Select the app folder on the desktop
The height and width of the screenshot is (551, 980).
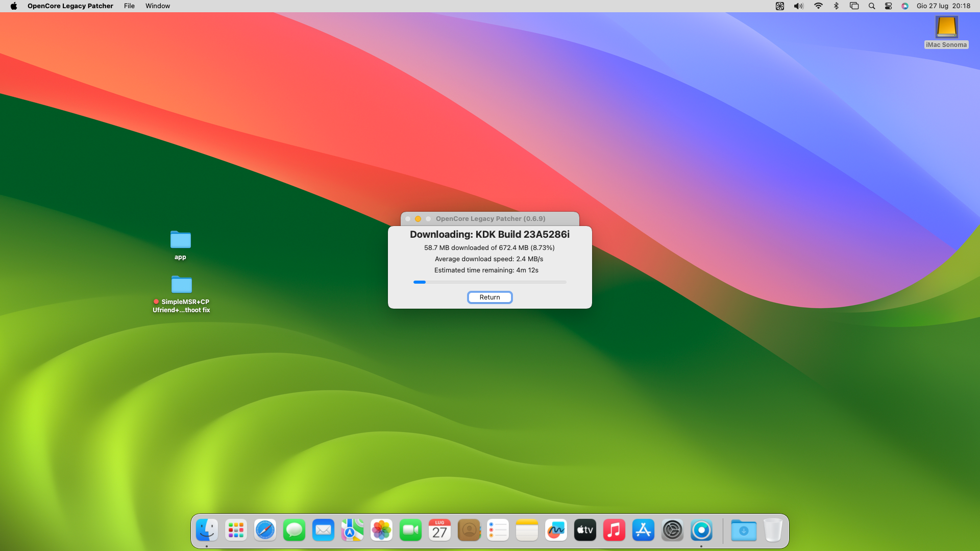point(180,240)
